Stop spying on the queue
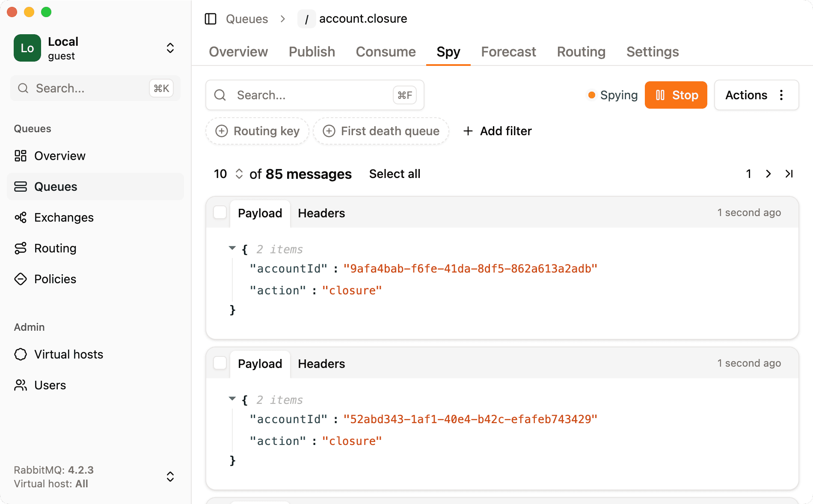The height and width of the screenshot is (504, 813). click(x=676, y=95)
